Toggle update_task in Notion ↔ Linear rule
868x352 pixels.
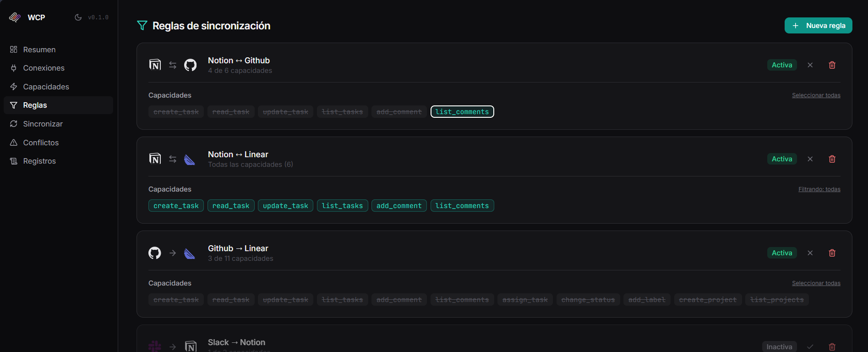[x=285, y=206]
